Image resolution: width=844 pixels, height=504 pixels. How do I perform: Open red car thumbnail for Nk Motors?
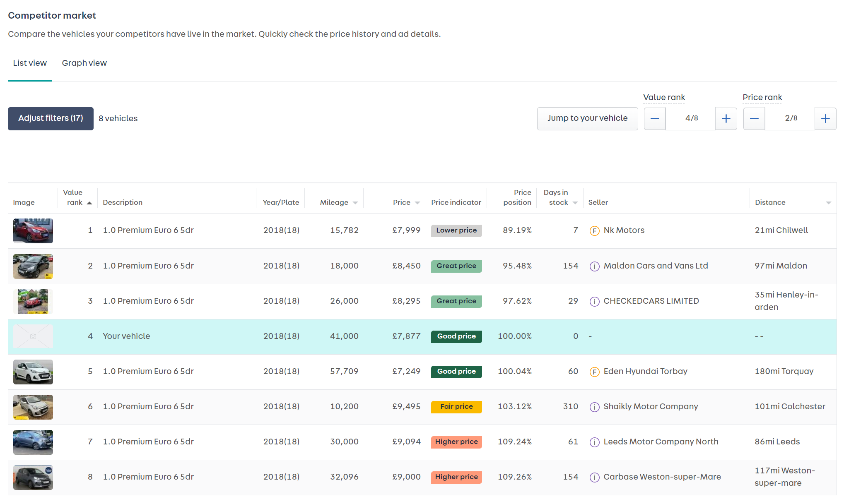[x=33, y=231]
